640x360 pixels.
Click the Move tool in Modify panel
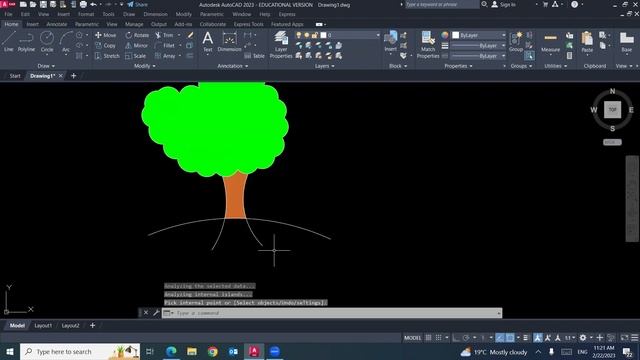(105, 35)
